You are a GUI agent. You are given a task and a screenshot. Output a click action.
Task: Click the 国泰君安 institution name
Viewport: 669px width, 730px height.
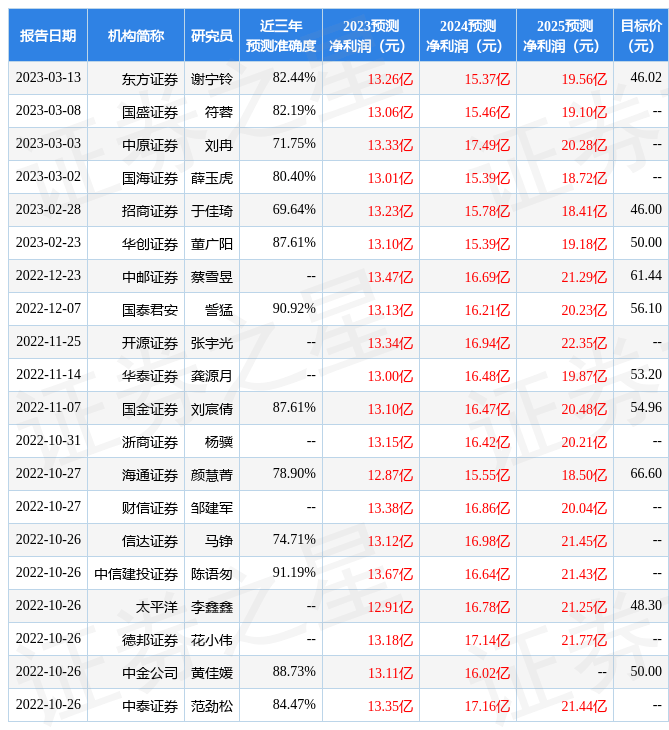tap(150, 310)
